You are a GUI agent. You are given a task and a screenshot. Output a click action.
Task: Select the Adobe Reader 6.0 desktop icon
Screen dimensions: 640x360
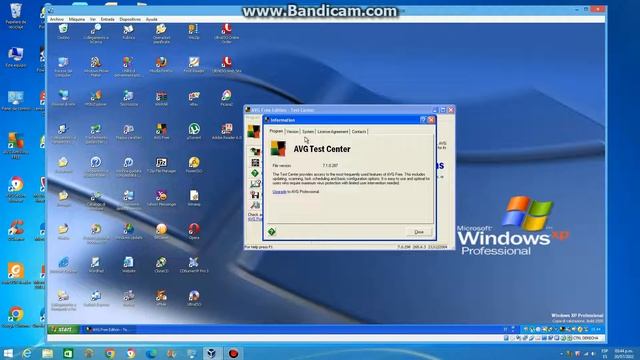point(227,132)
